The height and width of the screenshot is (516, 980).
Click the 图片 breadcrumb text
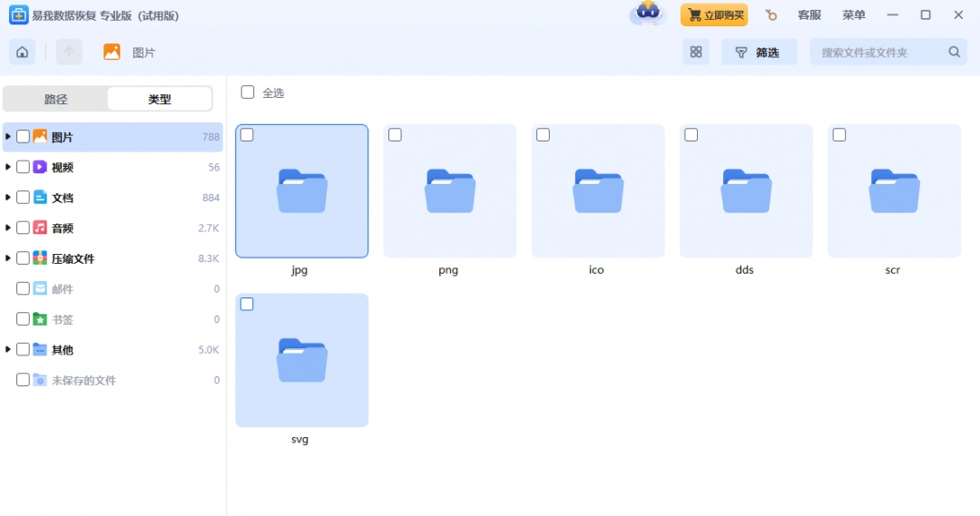point(143,53)
